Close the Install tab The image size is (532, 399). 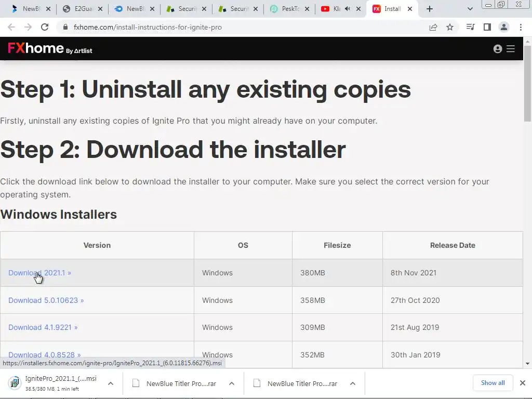[410, 9]
